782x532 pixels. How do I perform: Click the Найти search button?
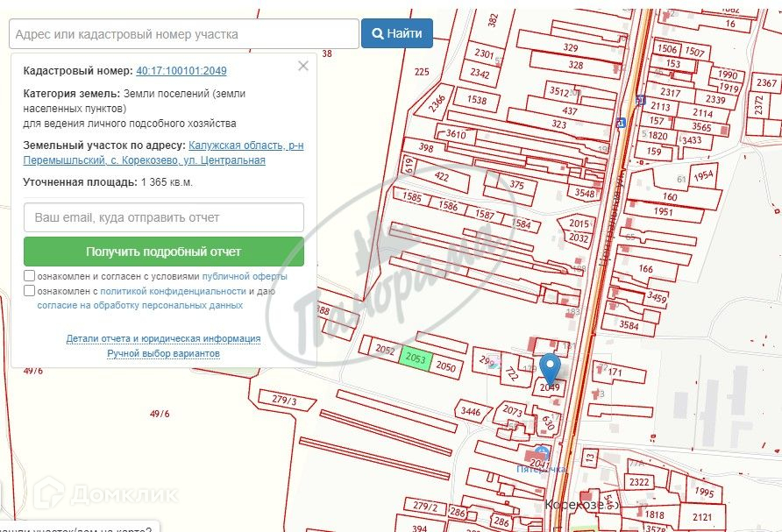click(x=396, y=33)
